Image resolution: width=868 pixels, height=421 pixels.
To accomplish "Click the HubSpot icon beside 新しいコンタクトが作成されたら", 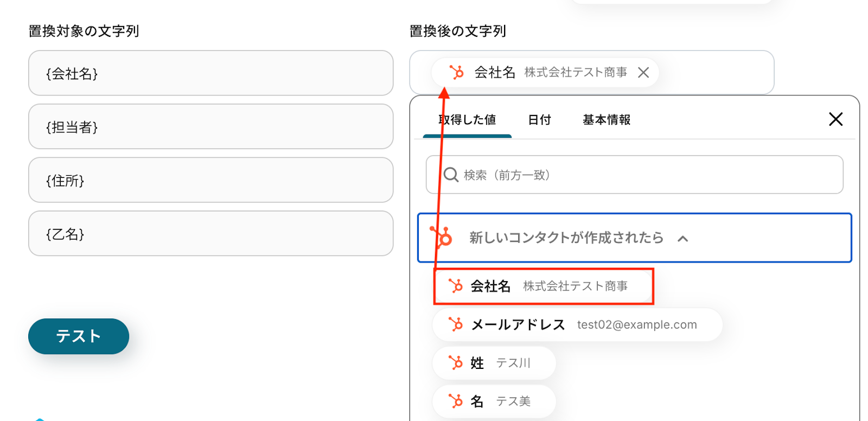I will pos(442,237).
